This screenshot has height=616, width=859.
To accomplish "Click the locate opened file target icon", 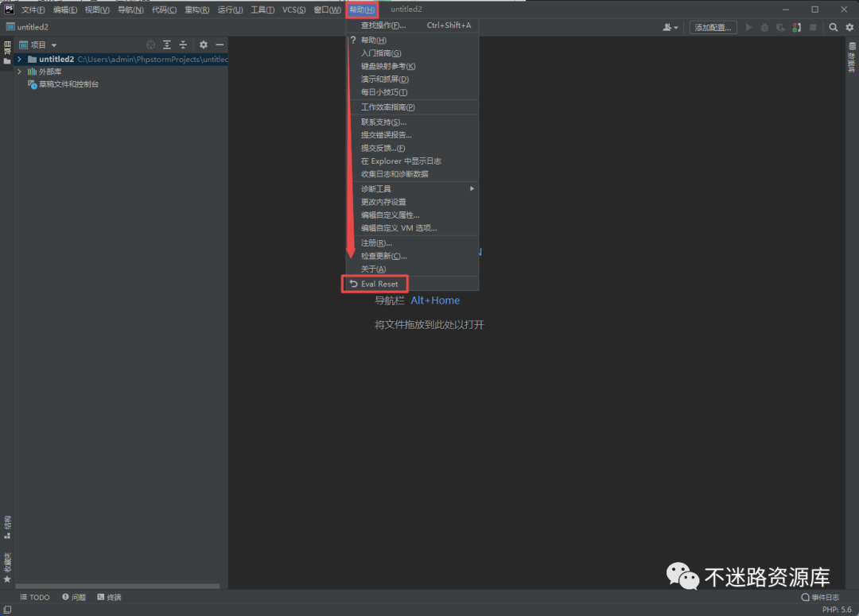I will 150,45.
